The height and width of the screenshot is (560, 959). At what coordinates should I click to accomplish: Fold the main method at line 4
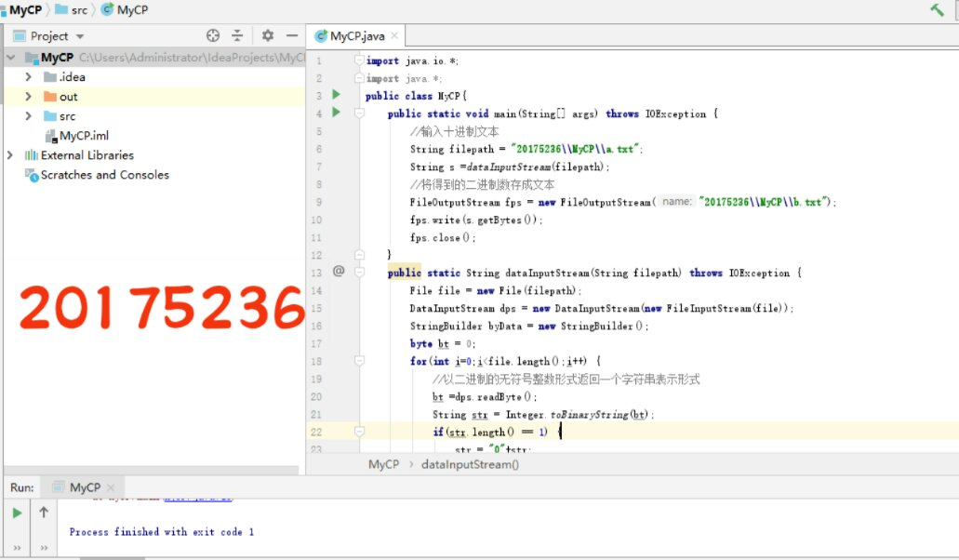pyautogui.click(x=360, y=113)
